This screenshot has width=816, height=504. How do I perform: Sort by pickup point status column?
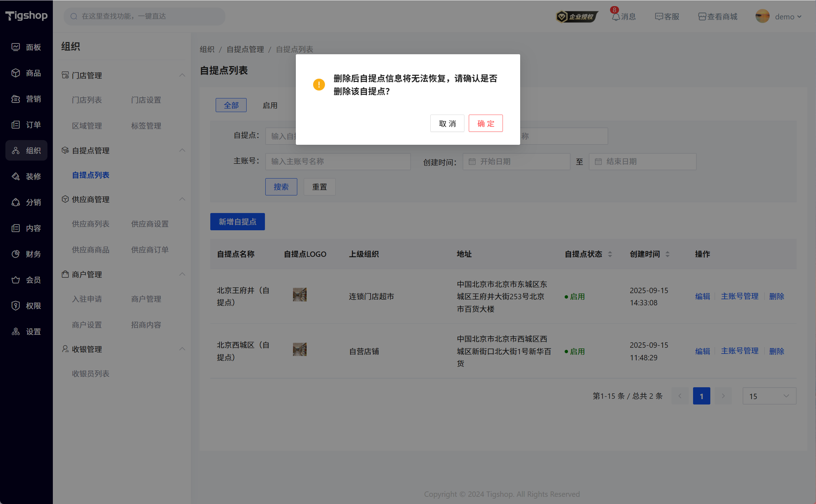pos(610,254)
